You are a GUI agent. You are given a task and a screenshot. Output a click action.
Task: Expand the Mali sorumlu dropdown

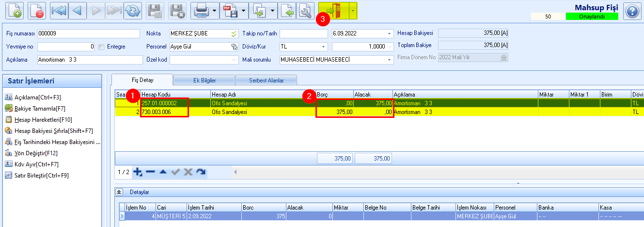click(x=389, y=60)
